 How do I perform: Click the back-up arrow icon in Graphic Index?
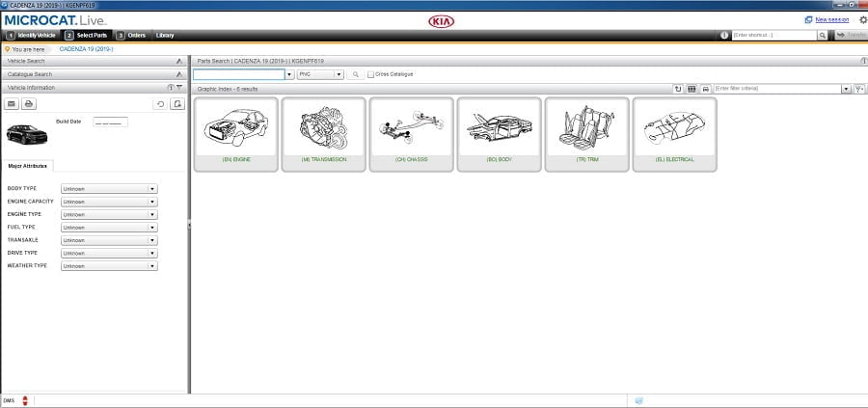click(x=678, y=89)
